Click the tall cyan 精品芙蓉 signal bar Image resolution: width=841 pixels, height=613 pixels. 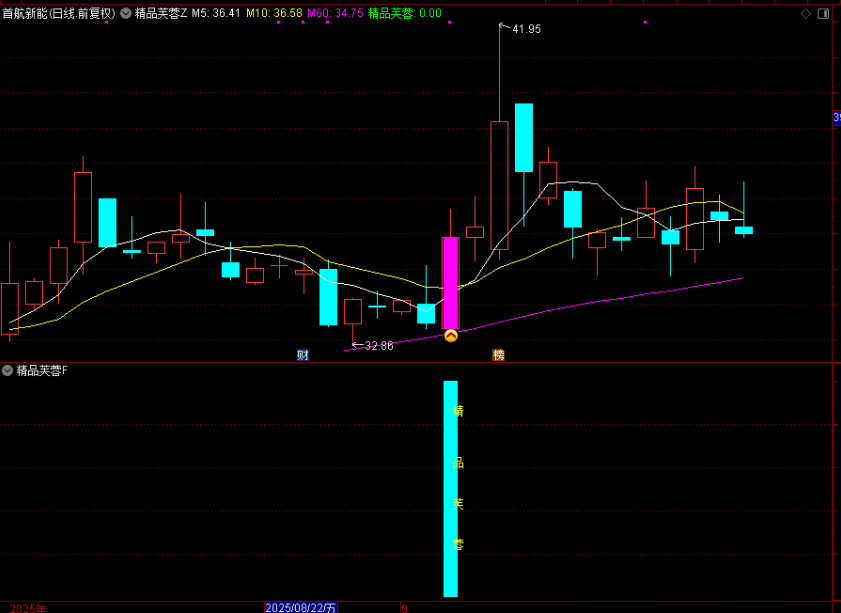(451, 488)
